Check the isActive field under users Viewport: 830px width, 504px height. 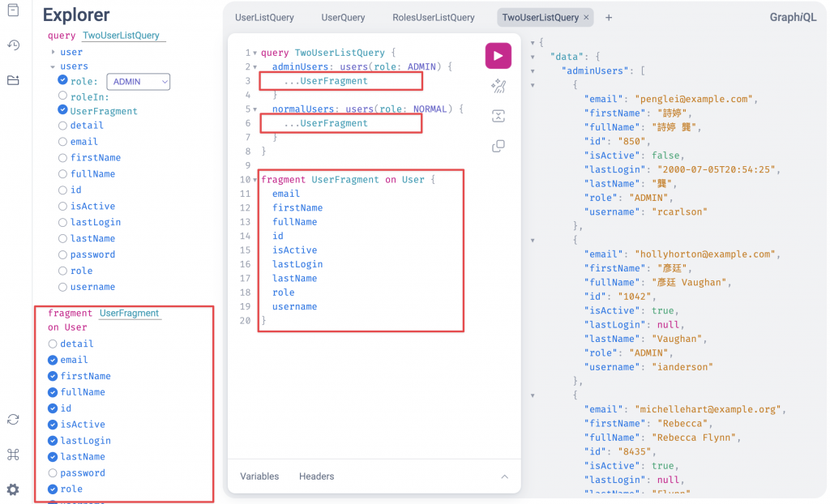(62, 207)
